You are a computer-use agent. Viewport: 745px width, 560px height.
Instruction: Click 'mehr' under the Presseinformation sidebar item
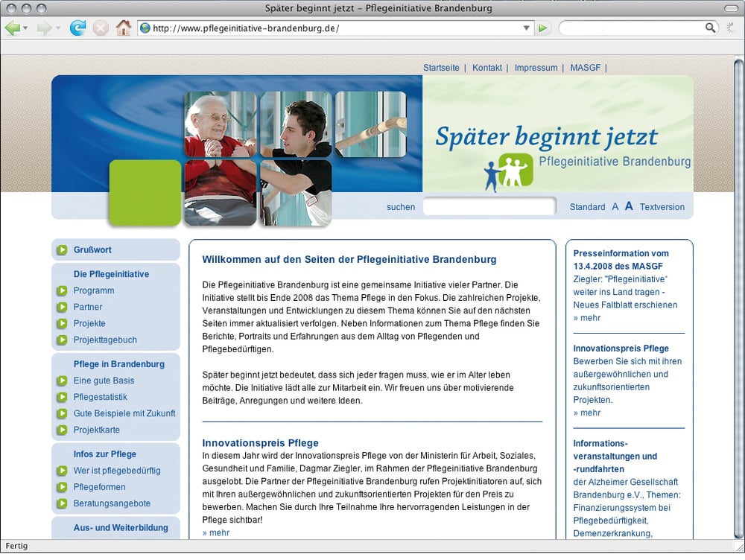coord(587,318)
